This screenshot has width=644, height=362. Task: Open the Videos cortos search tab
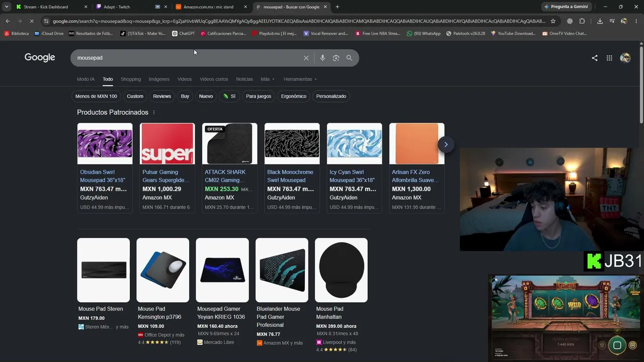point(214,79)
